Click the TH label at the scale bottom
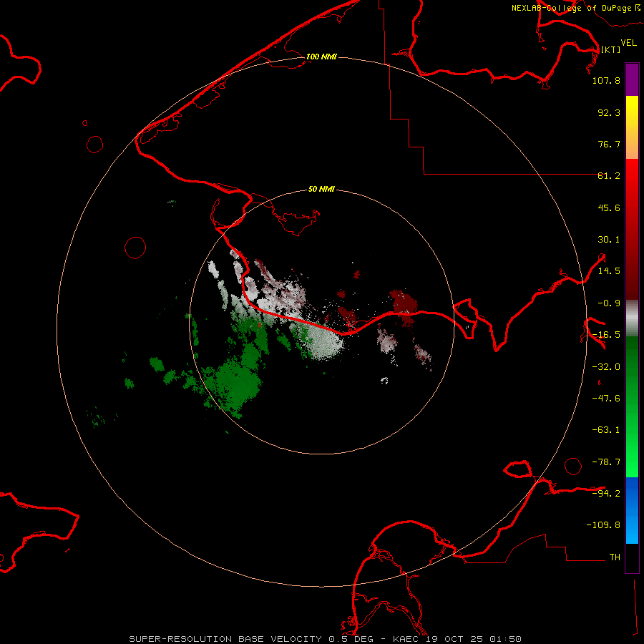The height and width of the screenshot is (644, 644). click(x=615, y=557)
